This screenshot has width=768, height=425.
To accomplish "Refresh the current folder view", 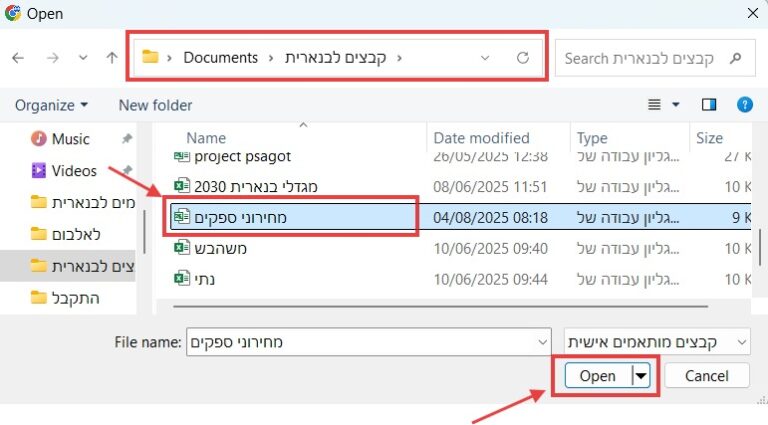I will (x=523, y=58).
